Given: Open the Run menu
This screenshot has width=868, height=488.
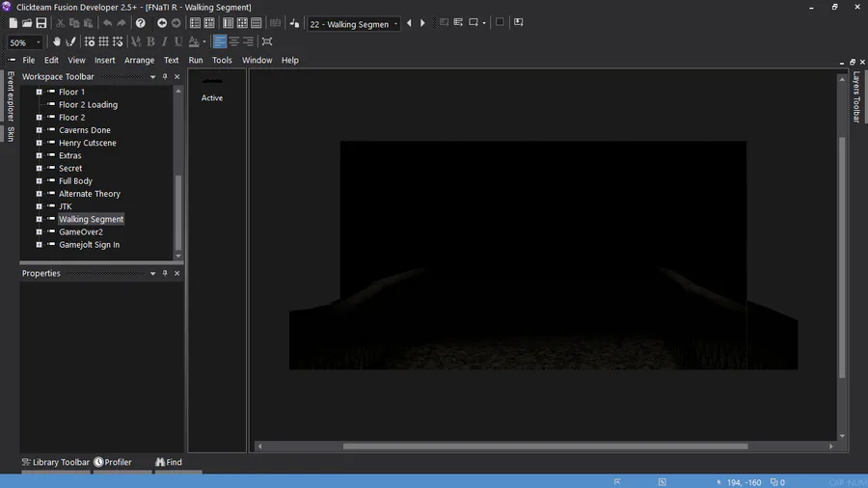Looking at the screenshot, I should [x=196, y=61].
